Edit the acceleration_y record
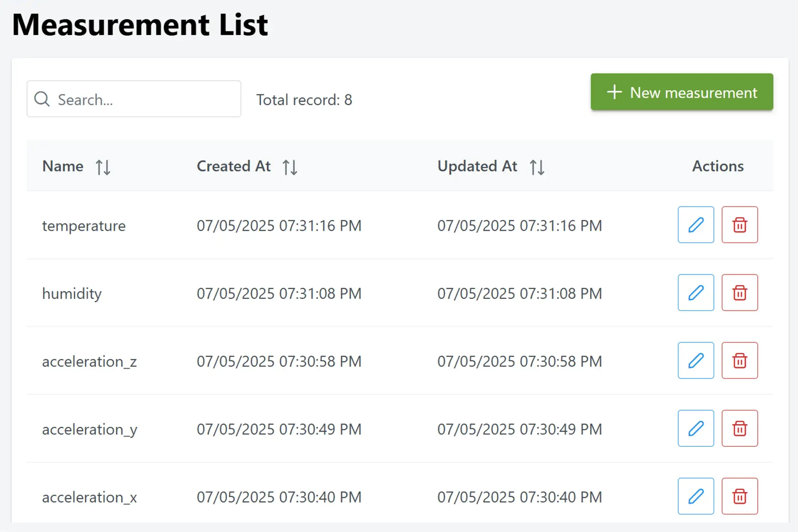Viewport: 798px width, 532px height. 696,429
